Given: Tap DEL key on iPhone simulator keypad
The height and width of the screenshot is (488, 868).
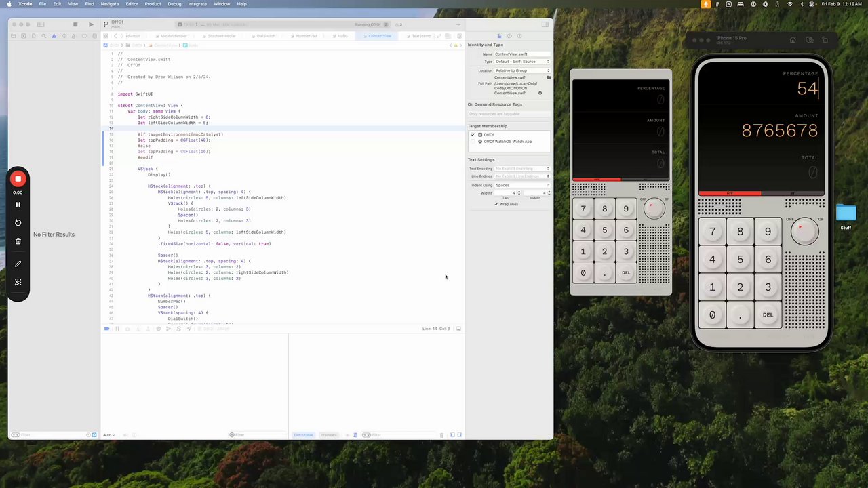Looking at the screenshot, I should point(768,315).
